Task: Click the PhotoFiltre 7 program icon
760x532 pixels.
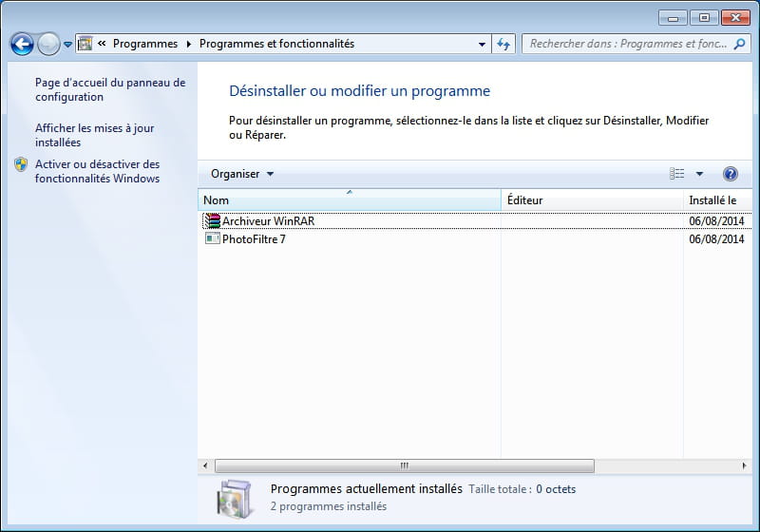Action: tap(212, 238)
